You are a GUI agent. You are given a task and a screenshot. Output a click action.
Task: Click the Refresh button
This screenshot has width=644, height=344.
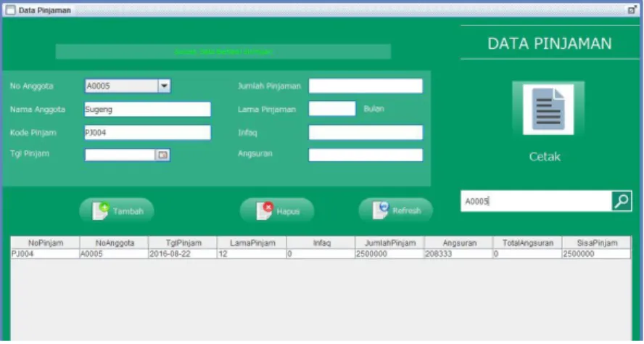click(x=396, y=210)
